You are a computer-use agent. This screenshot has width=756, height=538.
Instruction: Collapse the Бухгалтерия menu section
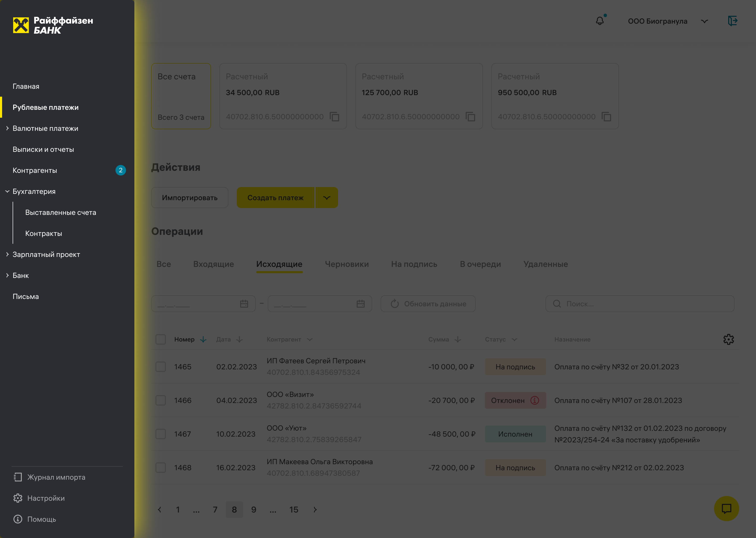click(7, 192)
